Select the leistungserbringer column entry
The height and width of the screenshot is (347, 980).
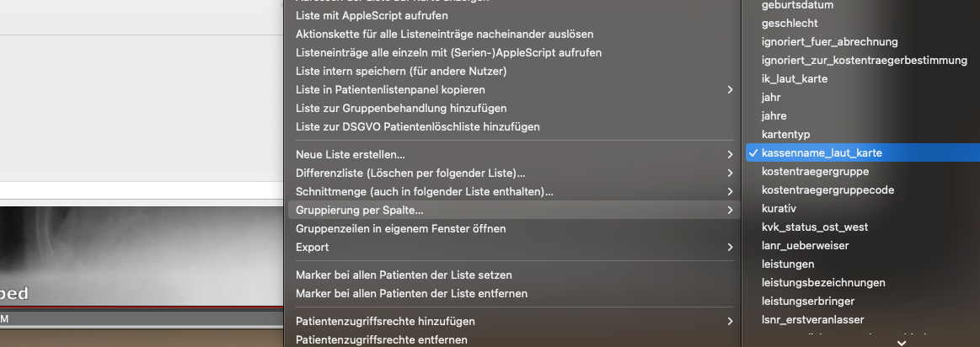point(807,301)
